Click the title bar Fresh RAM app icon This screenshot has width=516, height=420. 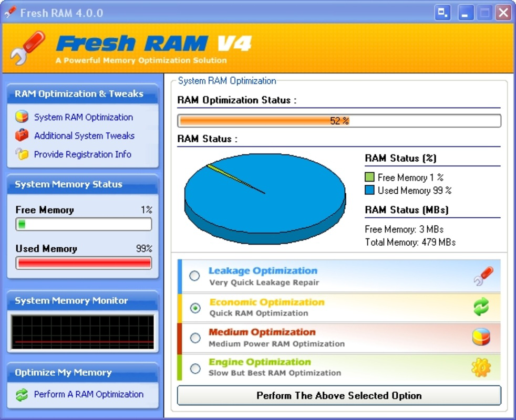[x=10, y=13]
